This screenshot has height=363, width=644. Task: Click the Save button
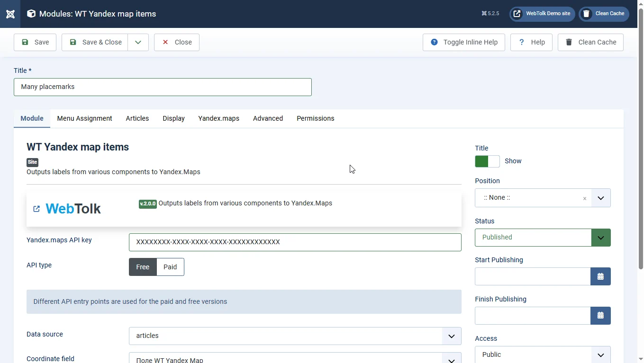click(35, 42)
